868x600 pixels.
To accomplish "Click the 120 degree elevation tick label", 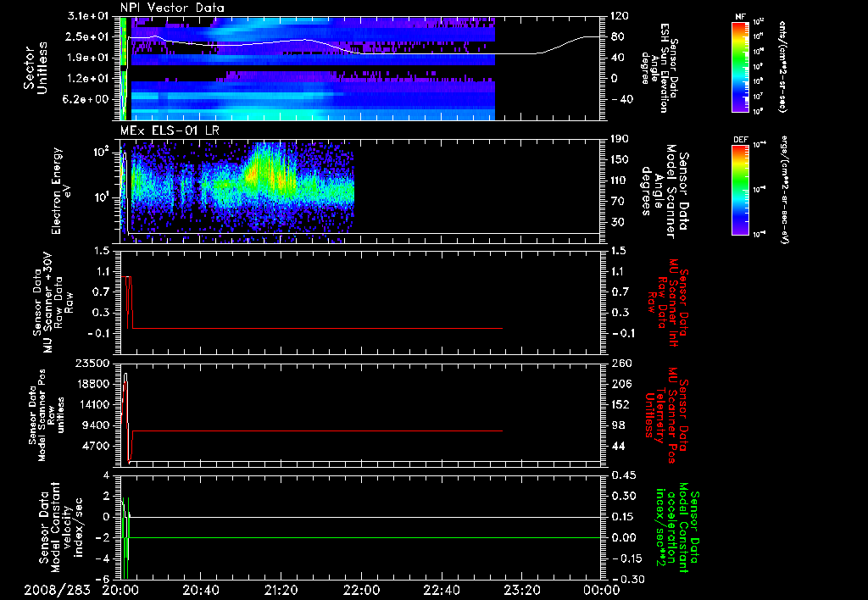I will tap(620, 16).
